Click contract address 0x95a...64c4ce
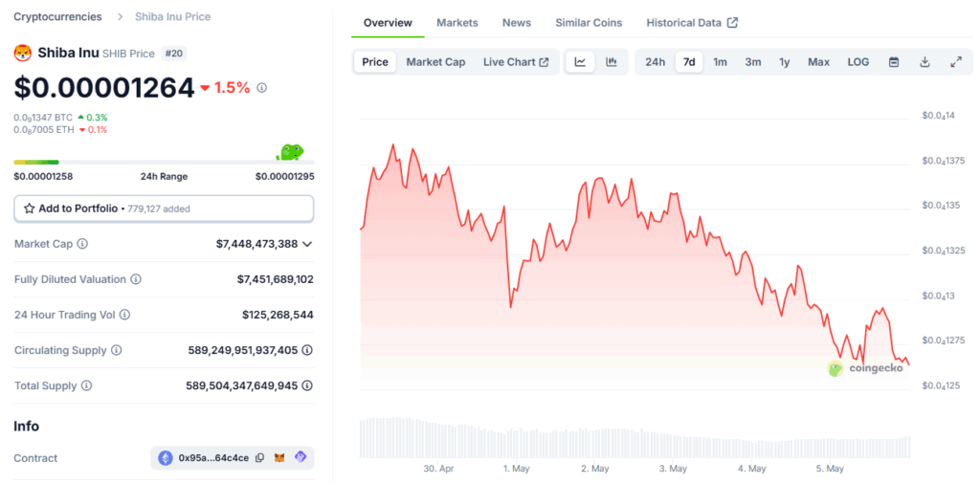This screenshot has height=483, width=980. 213,458
